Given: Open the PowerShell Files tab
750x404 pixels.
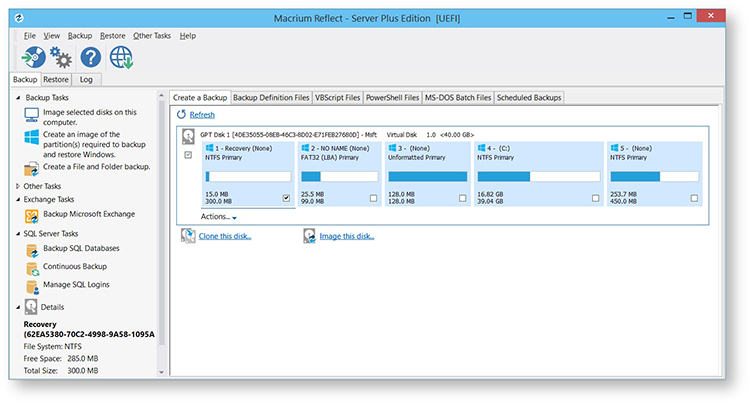Looking at the screenshot, I should [392, 98].
